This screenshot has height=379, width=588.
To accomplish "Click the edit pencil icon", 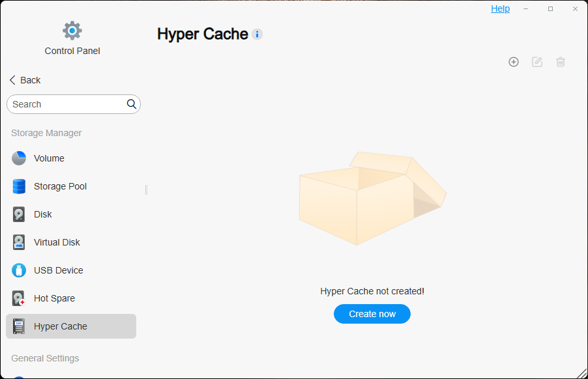I will (x=537, y=62).
